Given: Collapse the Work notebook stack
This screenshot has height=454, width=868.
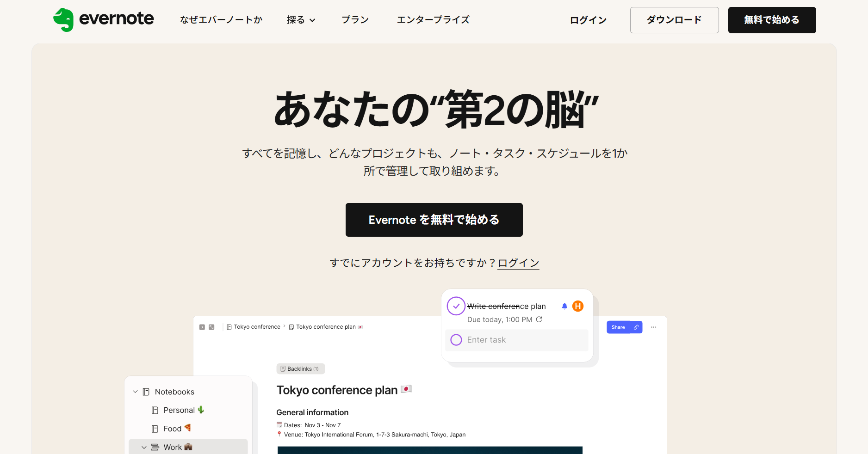Looking at the screenshot, I should (x=144, y=447).
